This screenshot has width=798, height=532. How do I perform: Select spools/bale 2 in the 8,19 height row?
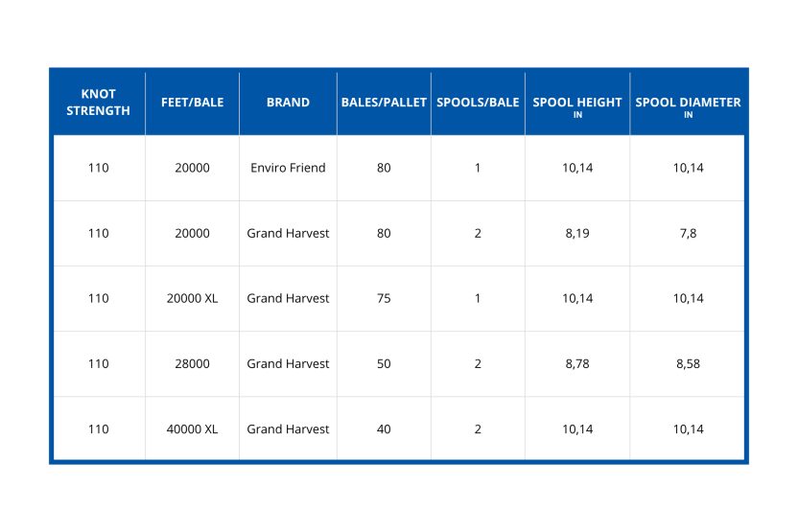(x=478, y=234)
